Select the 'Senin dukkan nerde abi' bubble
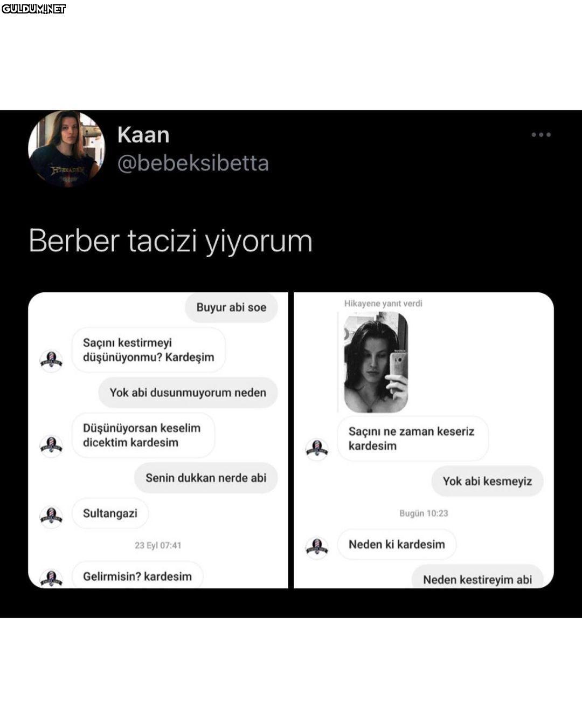This screenshot has height=728, width=582. point(206,478)
